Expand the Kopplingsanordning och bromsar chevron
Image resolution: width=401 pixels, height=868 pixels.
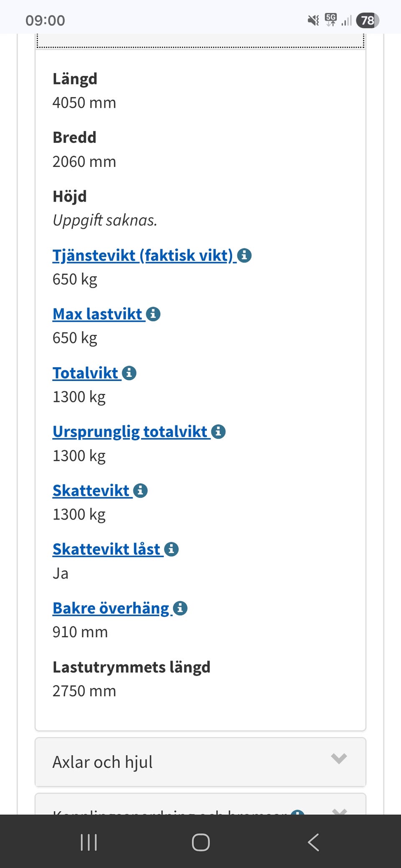click(x=339, y=811)
